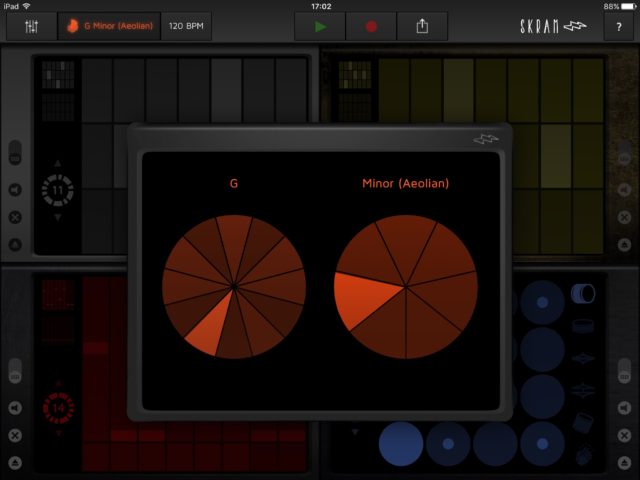
Task: Clear the yellow instrument panel with its X icon
Action: [x=624, y=217]
